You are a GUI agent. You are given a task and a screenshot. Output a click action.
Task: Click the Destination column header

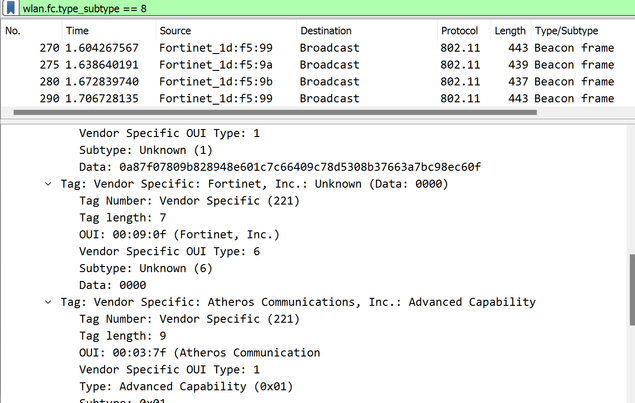[326, 31]
